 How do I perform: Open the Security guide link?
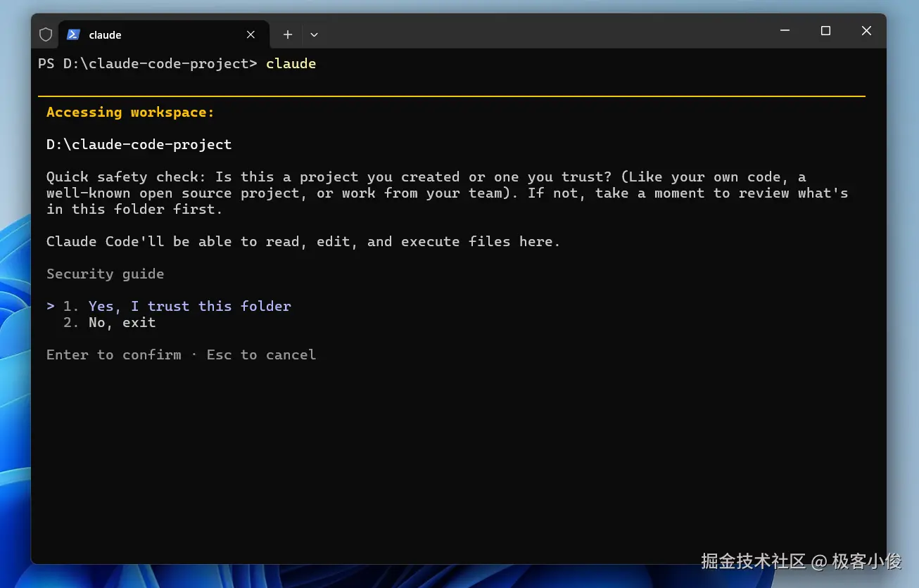106,274
